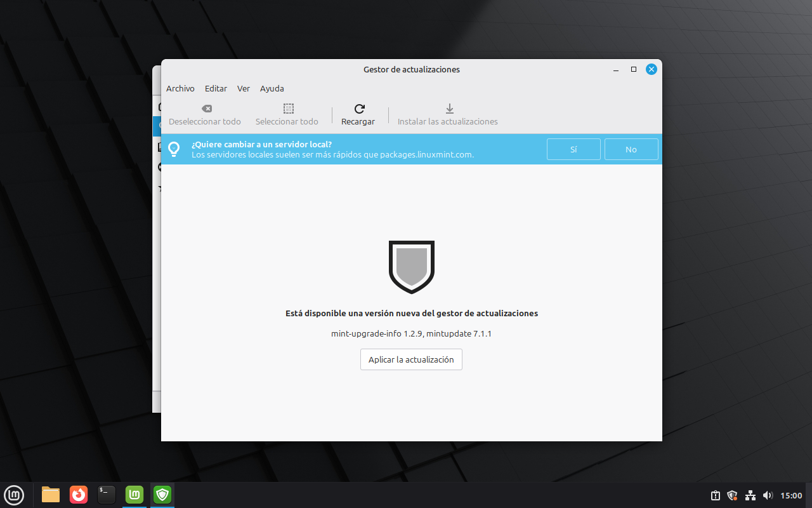Click the Deseleccionar todo toolbar icon
812x508 pixels.
click(x=206, y=109)
